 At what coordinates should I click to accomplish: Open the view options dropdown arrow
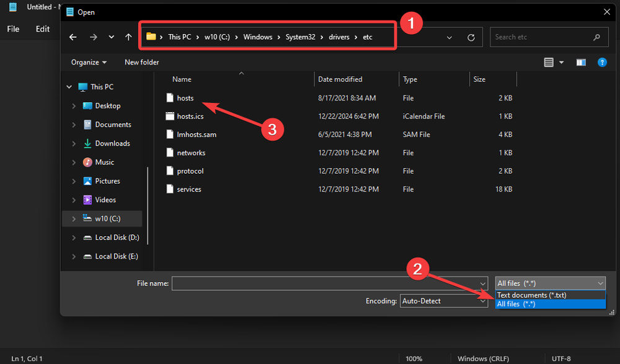click(561, 62)
